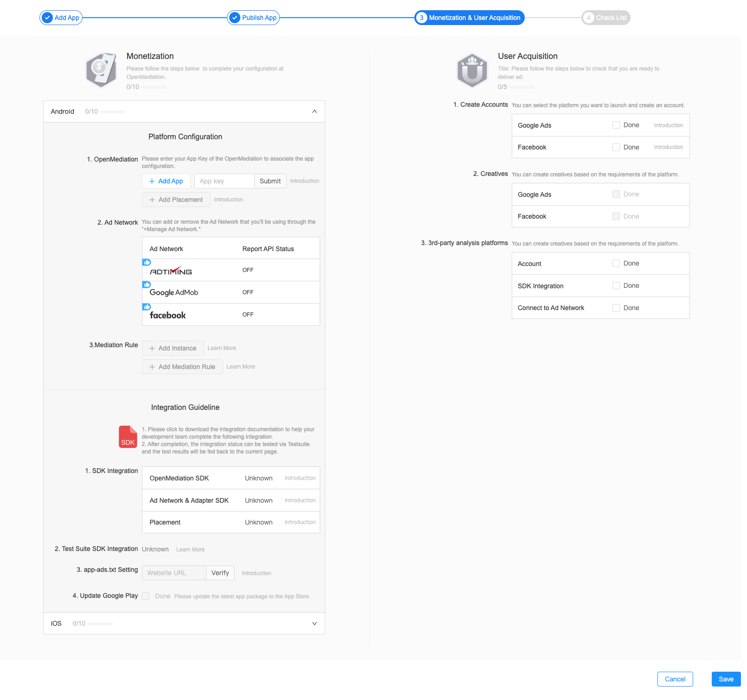Check Done for Facebook creatives
The width and height of the screenshot is (747, 700).
coord(616,216)
